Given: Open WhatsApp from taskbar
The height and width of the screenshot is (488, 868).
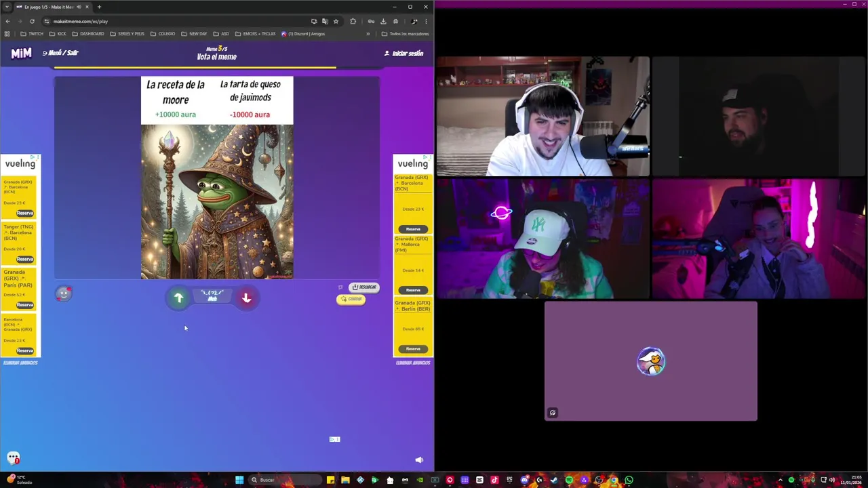Looking at the screenshot, I should (629, 480).
